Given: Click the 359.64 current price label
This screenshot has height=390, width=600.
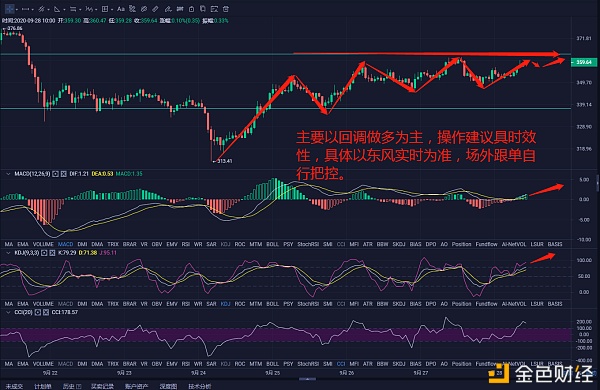Looking at the screenshot, I should pos(584,62).
